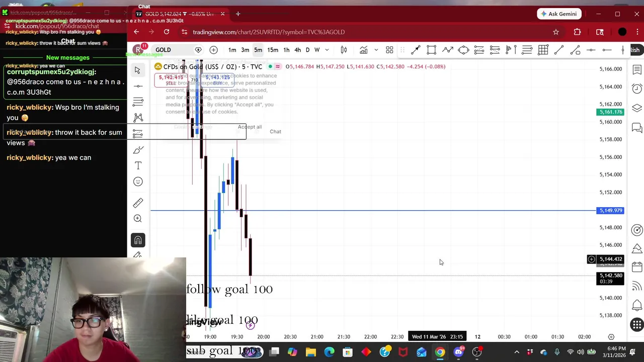Select the 3m timeframe
The width and height of the screenshot is (644, 362).
pos(245,50)
